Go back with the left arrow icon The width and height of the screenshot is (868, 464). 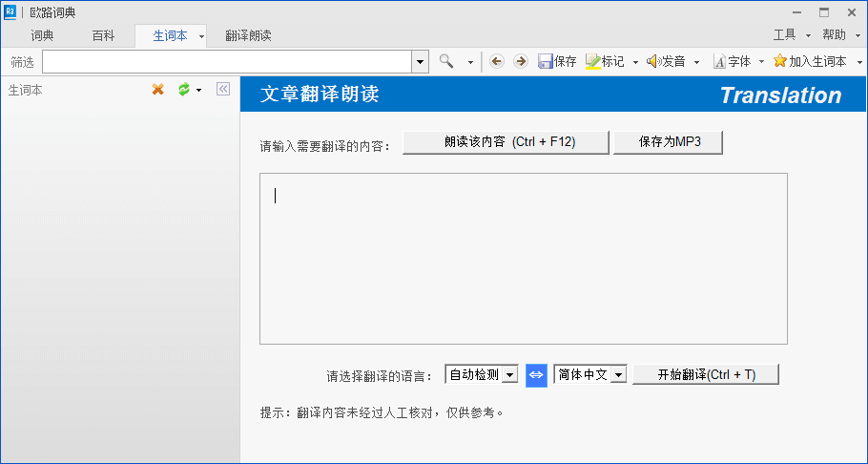point(496,61)
